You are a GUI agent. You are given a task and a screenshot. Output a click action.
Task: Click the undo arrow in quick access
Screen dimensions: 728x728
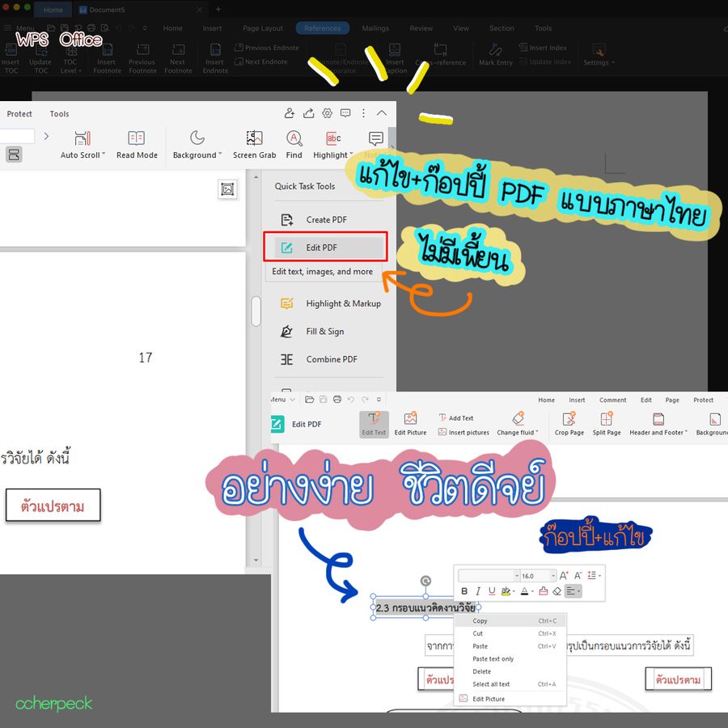pos(351,400)
